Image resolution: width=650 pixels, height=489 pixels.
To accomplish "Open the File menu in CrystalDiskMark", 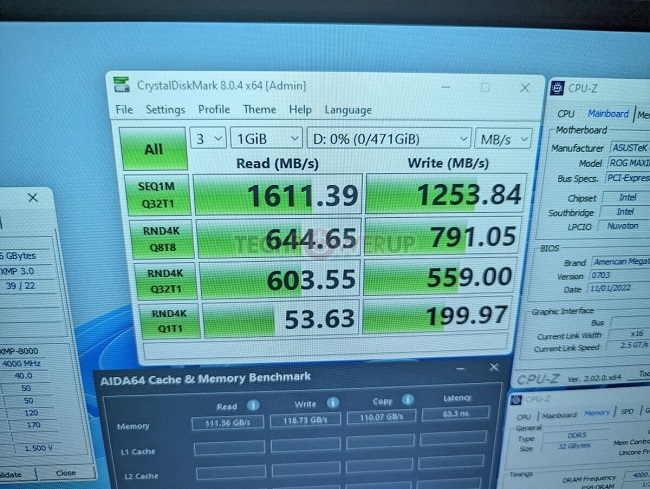I will (x=124, y=109).
